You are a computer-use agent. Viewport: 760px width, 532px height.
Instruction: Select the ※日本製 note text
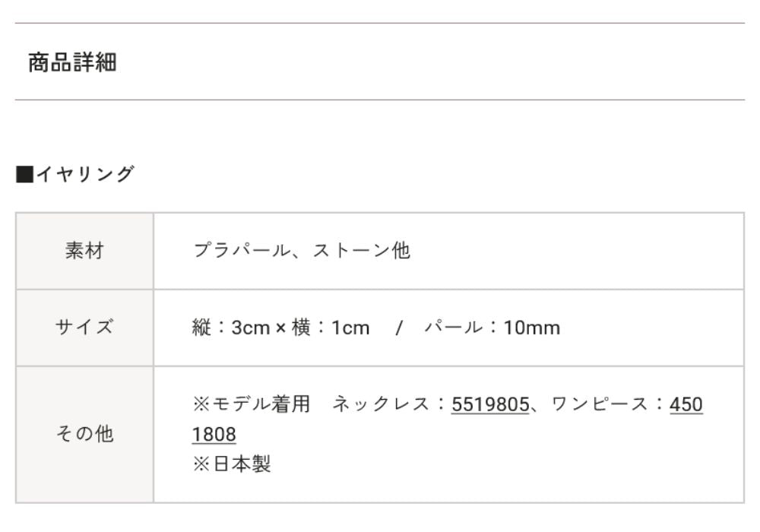click(x=232, y=464)
